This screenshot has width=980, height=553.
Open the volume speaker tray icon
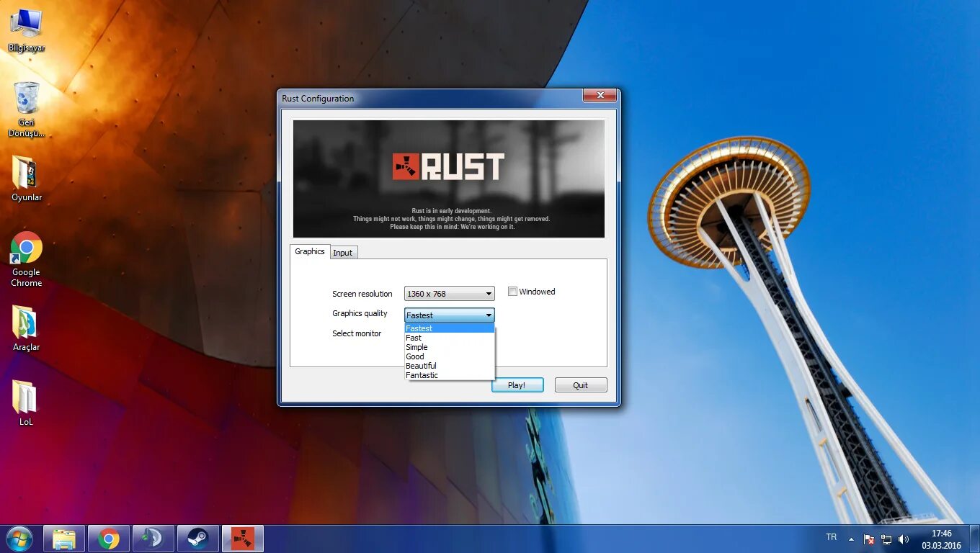(x=904, y=539)
